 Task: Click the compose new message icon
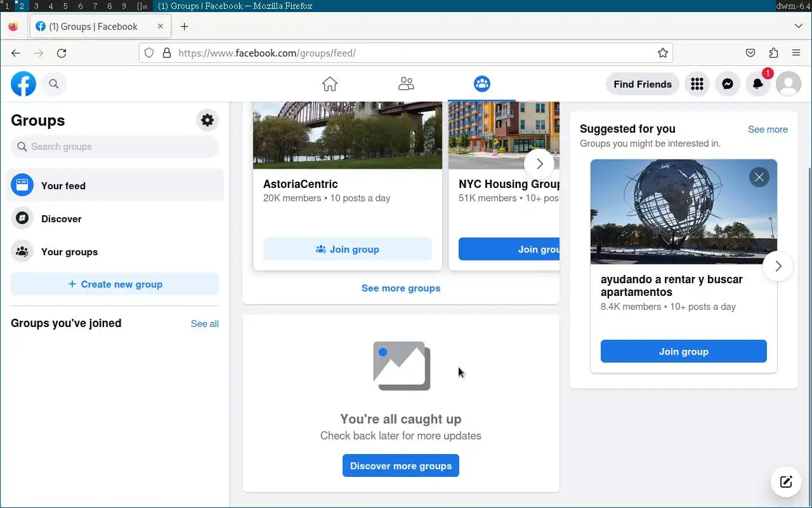pyautogui.click(x=786, y=482)
